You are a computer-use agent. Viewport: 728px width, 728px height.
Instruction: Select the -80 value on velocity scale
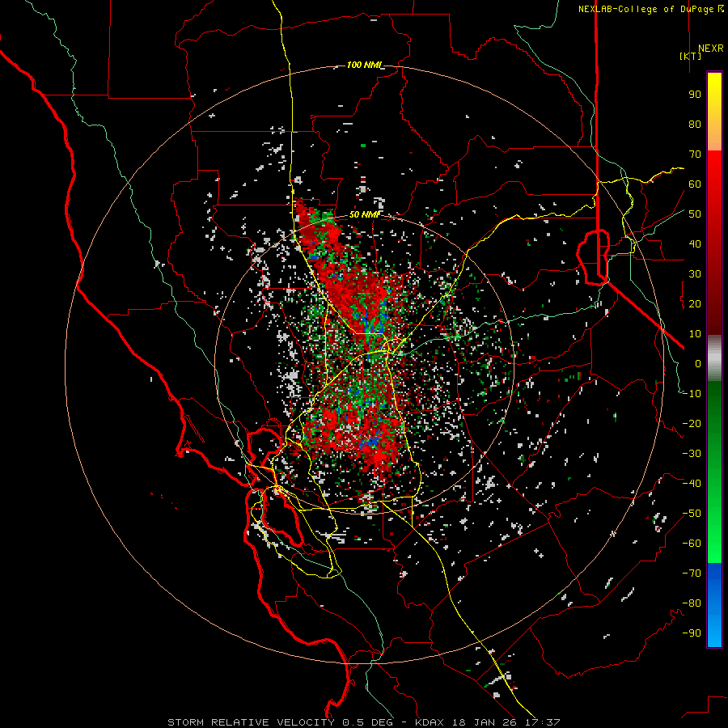(692, 603)
